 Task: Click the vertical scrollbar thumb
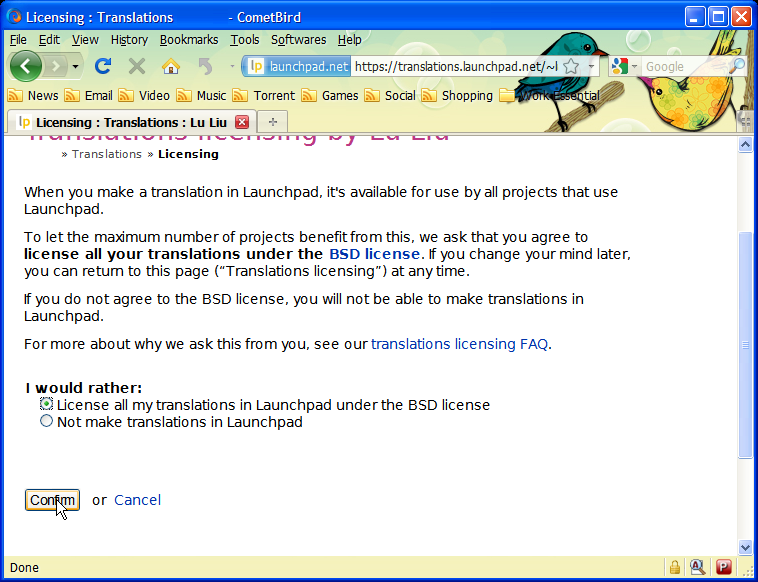(x=744, y=343)
